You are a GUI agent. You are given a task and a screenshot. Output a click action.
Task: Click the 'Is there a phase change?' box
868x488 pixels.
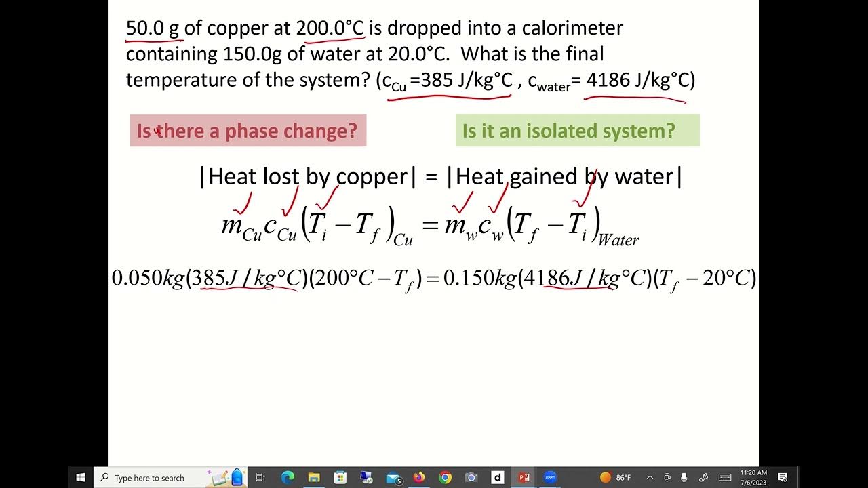point(248,130)
